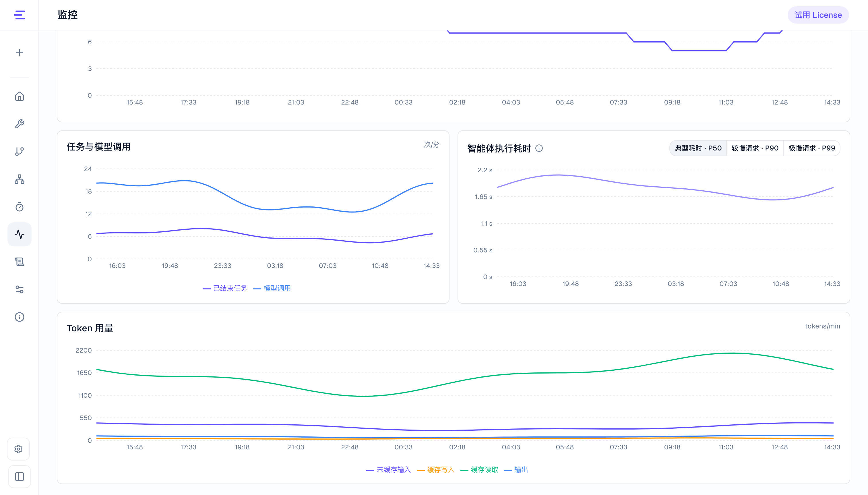This screenshot has width=868, height=495.
Task: Open the sidebar info circle icon
Action: tap(19, 317)
